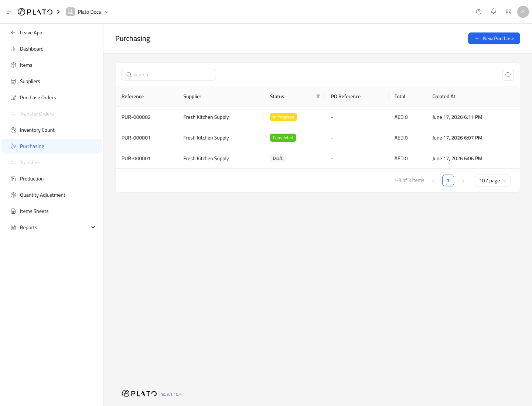Click the next page arrow
Image resolution: width=532 pixels, height=406 pixels.
tap(463, 180)
